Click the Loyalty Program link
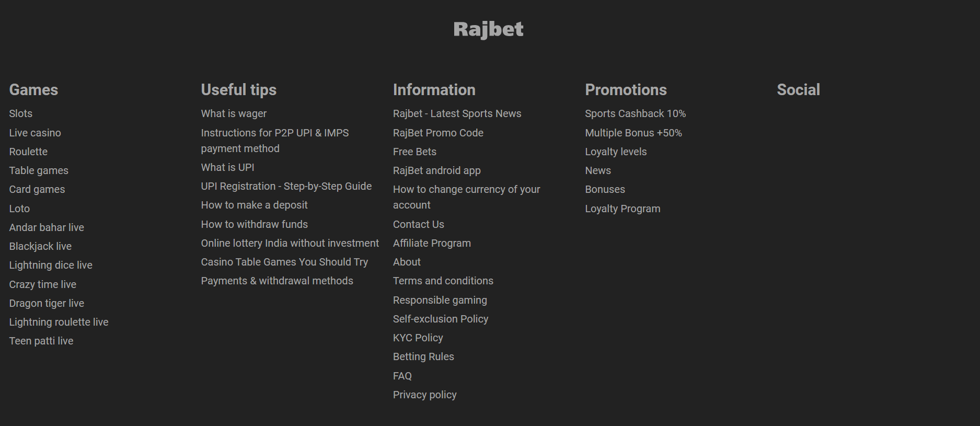 [x=622, y=209]
